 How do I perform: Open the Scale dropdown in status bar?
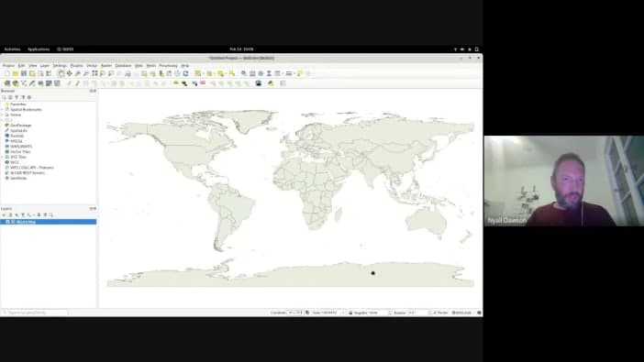[x=343, y=313]
